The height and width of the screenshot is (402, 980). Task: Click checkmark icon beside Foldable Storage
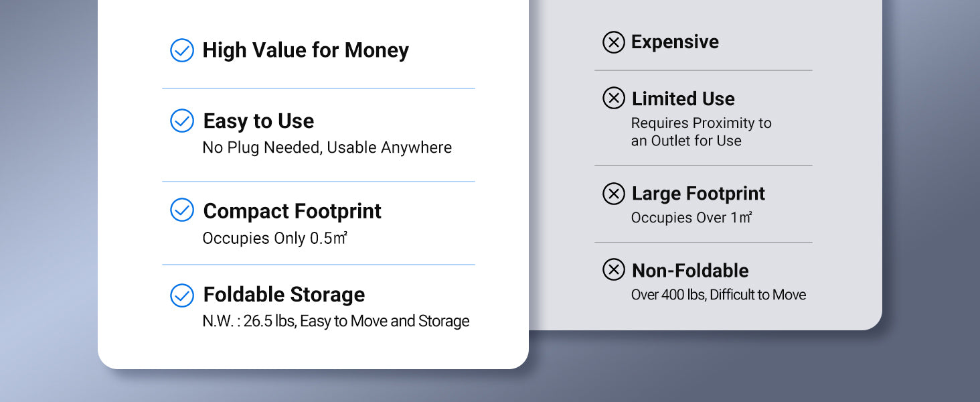[x=182, y=295]
